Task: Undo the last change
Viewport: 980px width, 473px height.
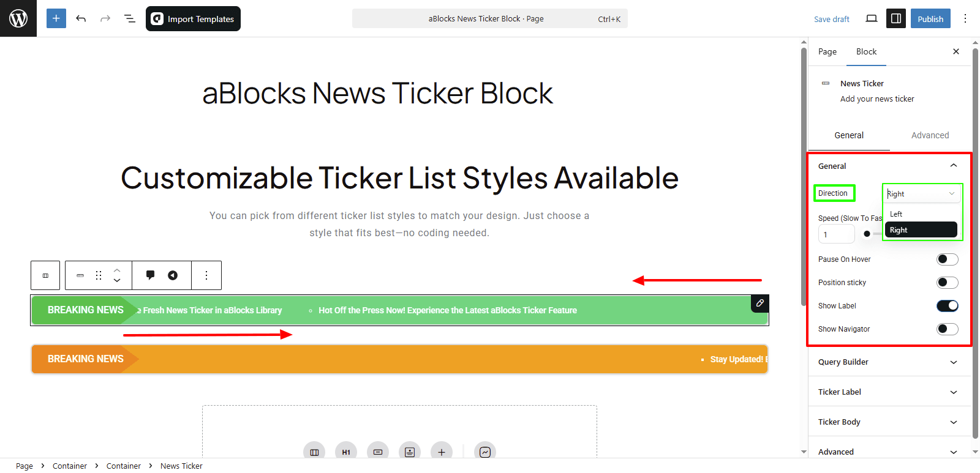Action: [81, 18]
